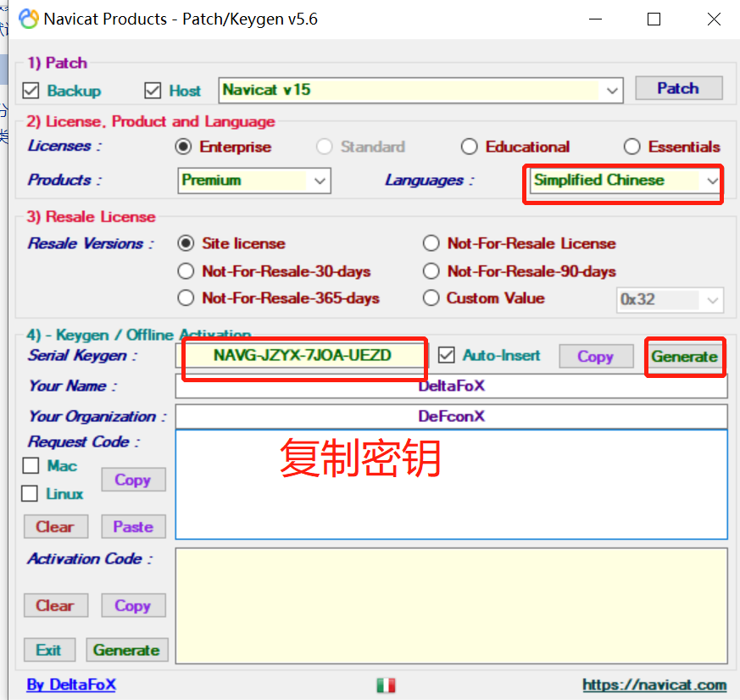Paste into the Request Code box
This screenshot has width=740, height=700.
133,526
